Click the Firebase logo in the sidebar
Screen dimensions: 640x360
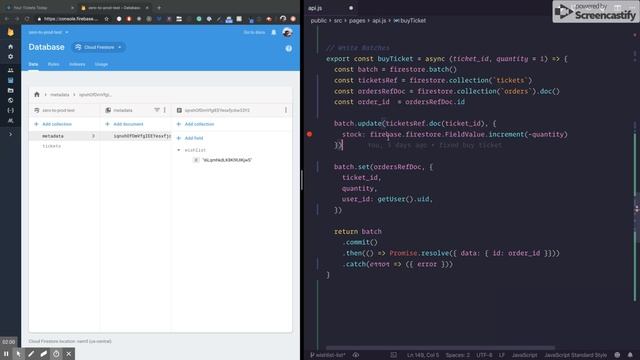(x=11, y=32)
